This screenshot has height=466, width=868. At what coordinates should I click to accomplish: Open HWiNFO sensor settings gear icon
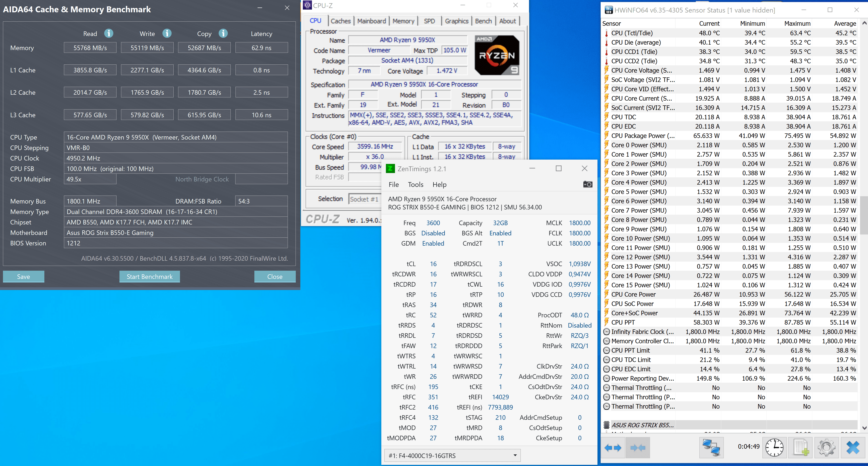click(827, 448)
